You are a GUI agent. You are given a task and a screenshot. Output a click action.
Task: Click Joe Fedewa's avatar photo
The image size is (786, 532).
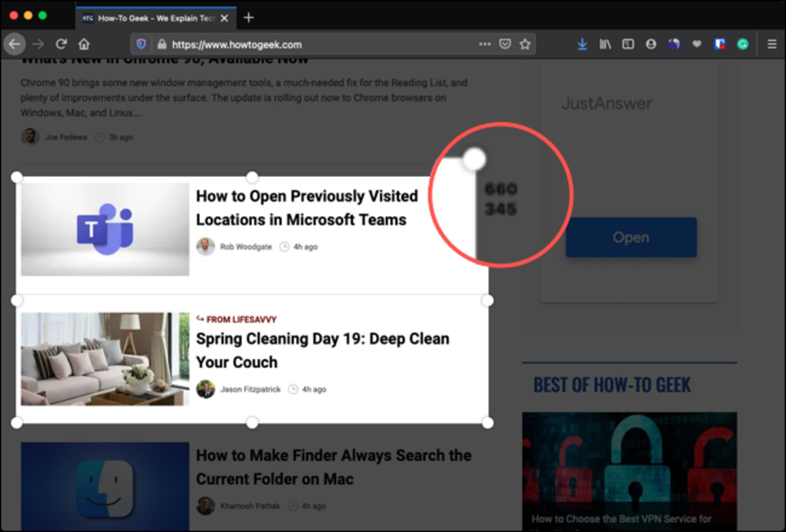click(30, 137)
